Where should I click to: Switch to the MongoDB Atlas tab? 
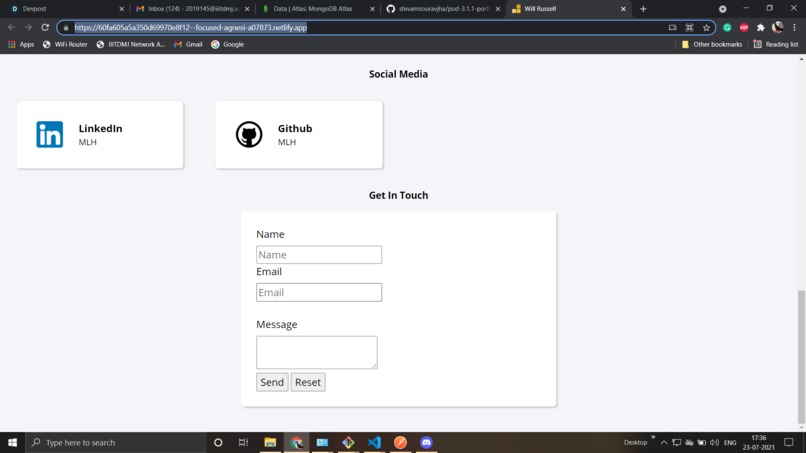[316, 9]
